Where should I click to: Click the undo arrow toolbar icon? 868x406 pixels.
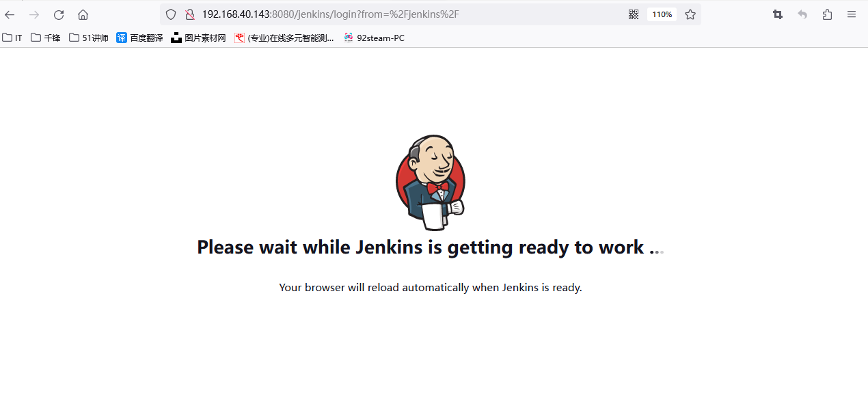pos(802,14)
